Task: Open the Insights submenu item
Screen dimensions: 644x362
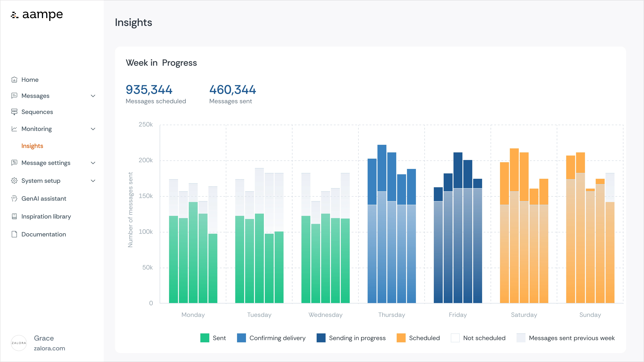Action: click(x=32, y=146)
